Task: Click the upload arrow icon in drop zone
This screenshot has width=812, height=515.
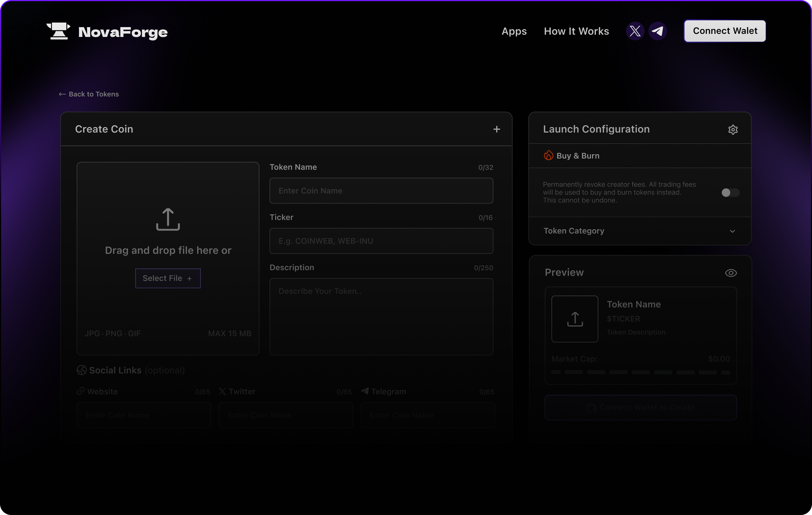Action: tap(168, 219)
